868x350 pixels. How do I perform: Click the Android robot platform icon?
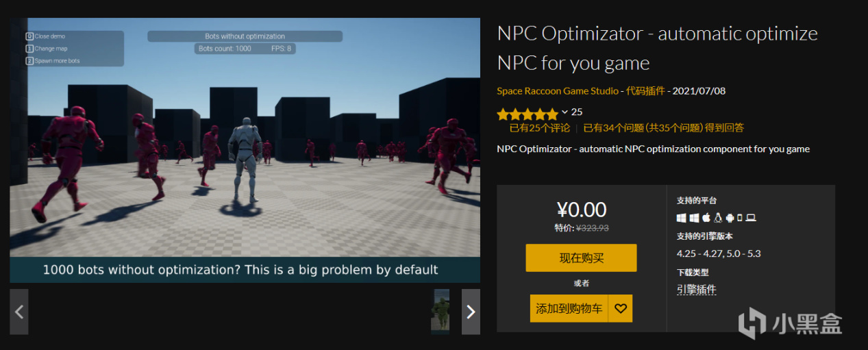[730, 218]
